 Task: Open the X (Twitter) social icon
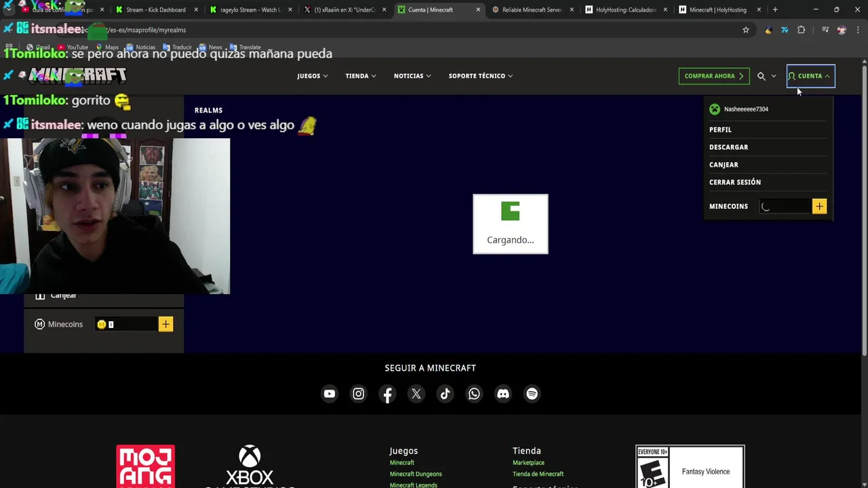pyautogui.click(x=416, y=394)
